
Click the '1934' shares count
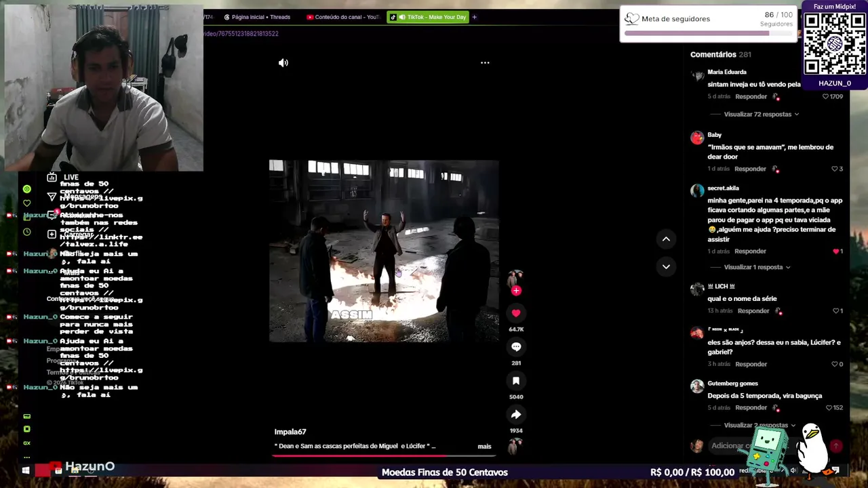click(516, 431)
